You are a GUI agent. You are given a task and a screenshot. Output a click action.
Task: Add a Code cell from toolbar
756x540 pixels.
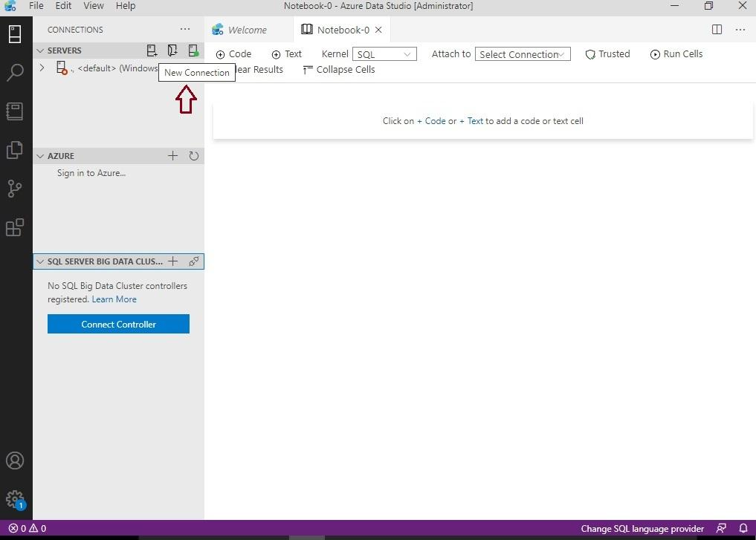[x=234, y=54]
